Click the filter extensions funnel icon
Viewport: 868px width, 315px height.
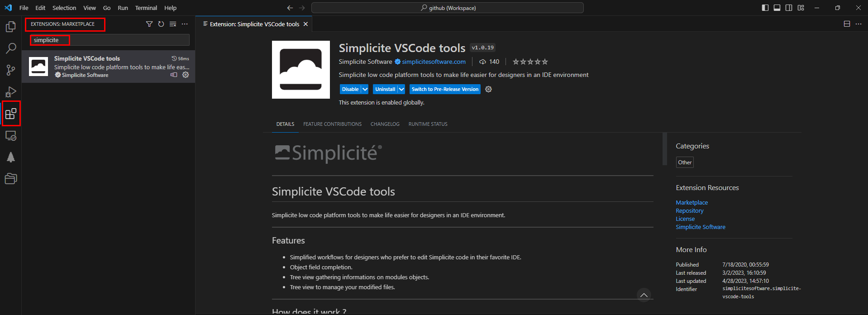[x=149, y=24]
